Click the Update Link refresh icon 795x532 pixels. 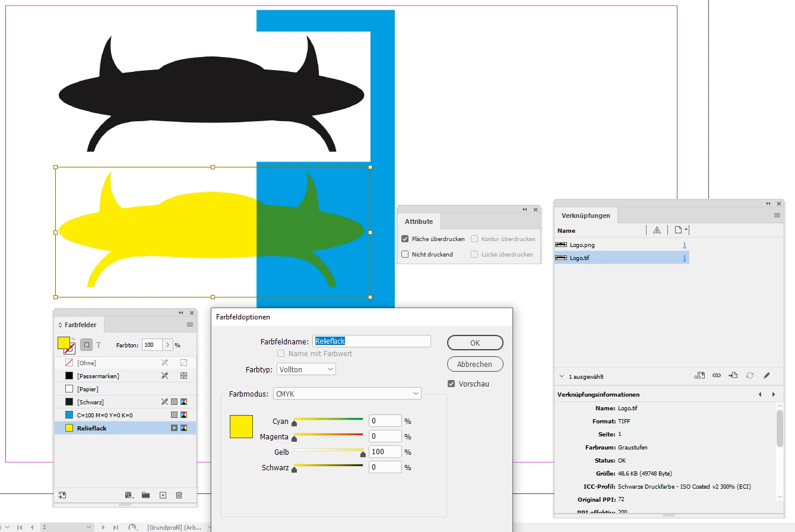(750, 375)
